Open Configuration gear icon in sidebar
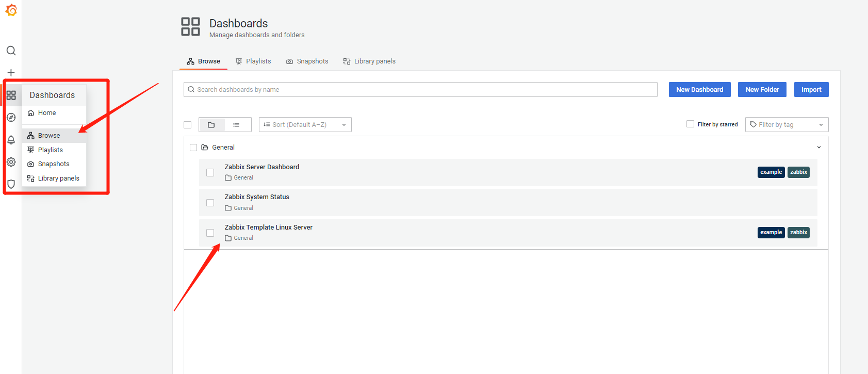 coord(11,162)
